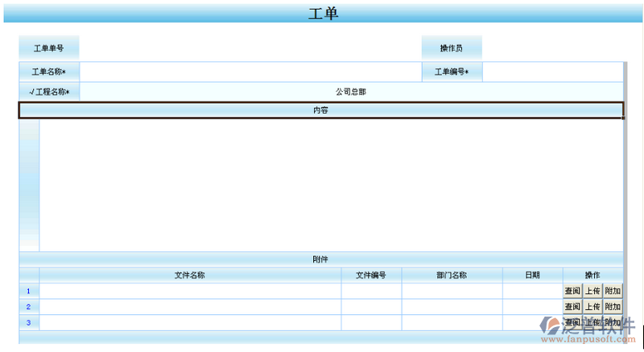Click 日期 cell in attachment row 2

(x=532, y=307)
